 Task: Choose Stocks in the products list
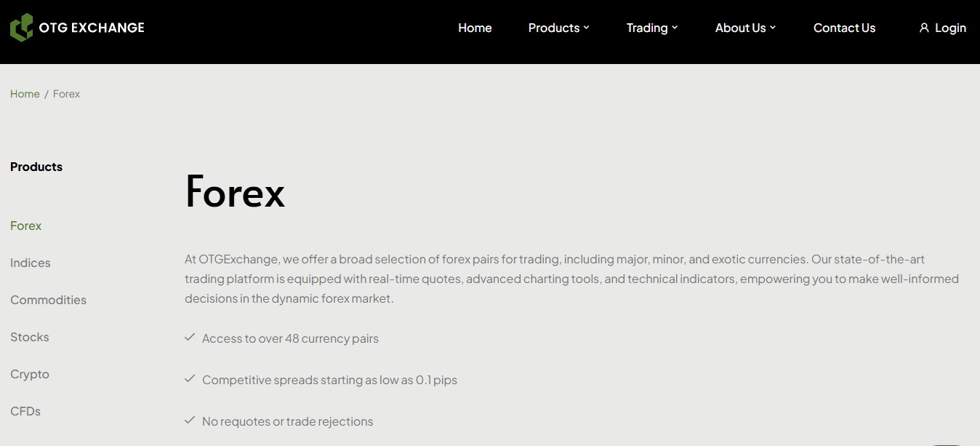click(30, 337)
